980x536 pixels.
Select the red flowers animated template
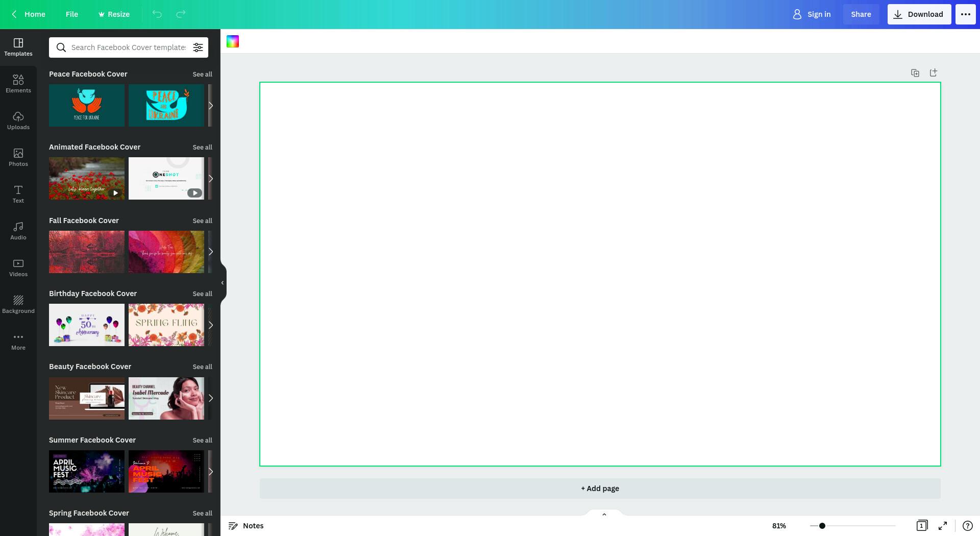87,179
